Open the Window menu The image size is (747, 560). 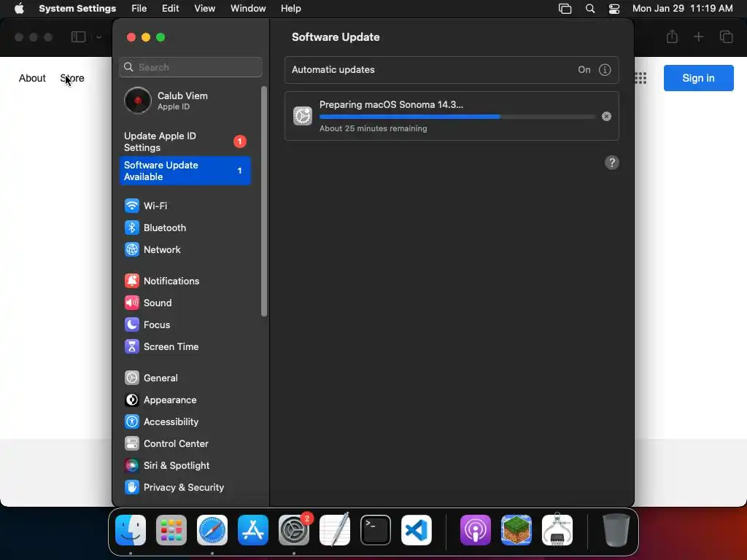coord(248,9)
